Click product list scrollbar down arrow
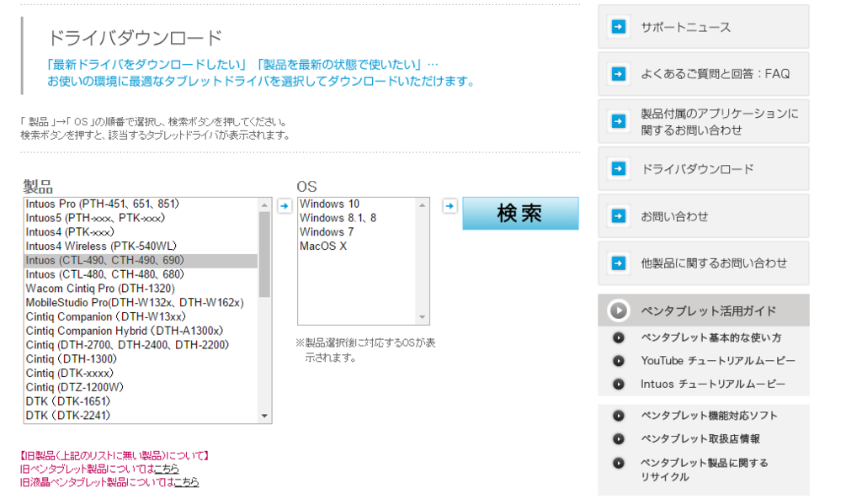The width and height of the screenshot is (862, 504). click(264, 416)
